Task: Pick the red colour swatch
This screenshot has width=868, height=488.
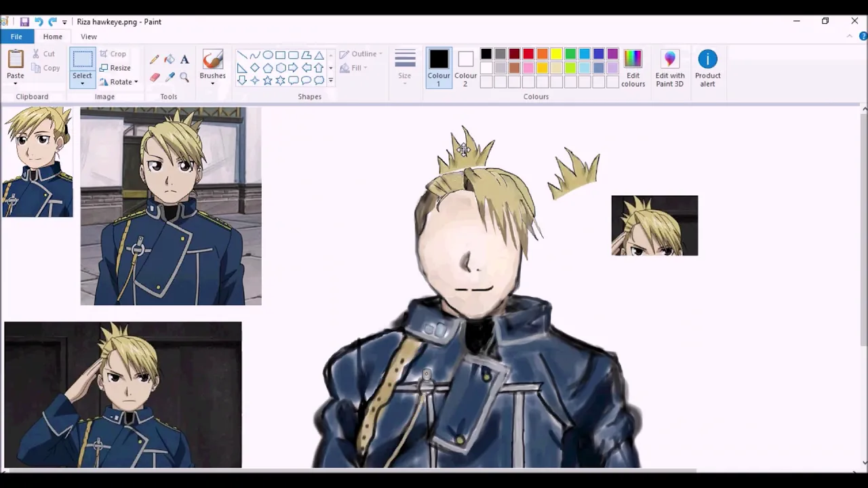Action: point(528,54)
